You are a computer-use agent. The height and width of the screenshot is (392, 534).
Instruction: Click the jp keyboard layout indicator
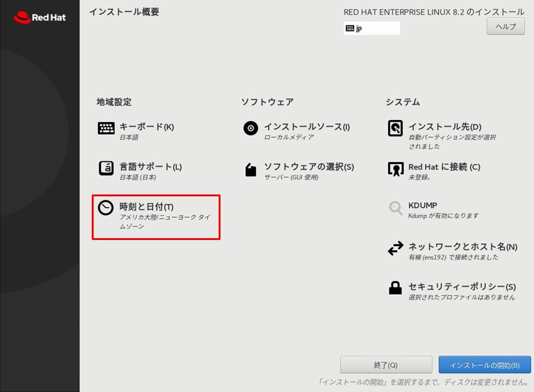[x=372, y=28]
